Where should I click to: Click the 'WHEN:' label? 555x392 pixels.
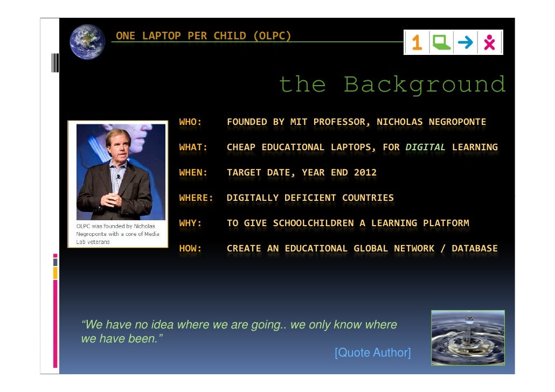click(x=193, y=173)
